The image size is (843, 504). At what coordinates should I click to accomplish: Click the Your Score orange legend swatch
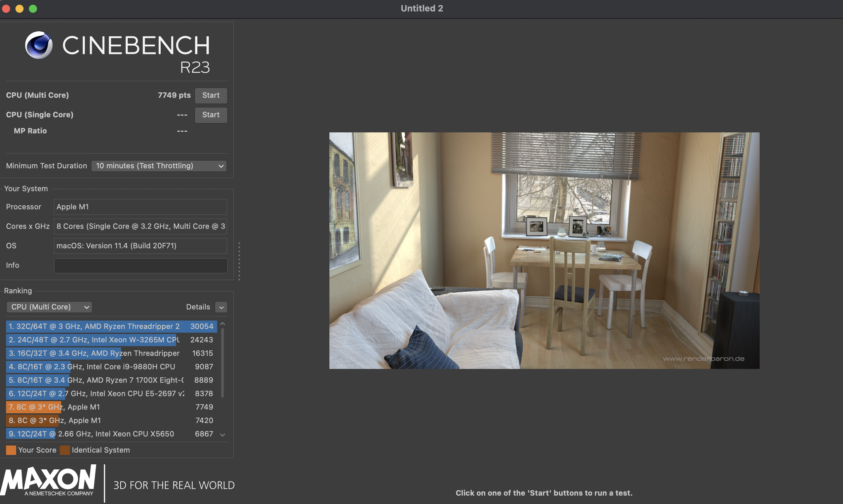[11, 450]
